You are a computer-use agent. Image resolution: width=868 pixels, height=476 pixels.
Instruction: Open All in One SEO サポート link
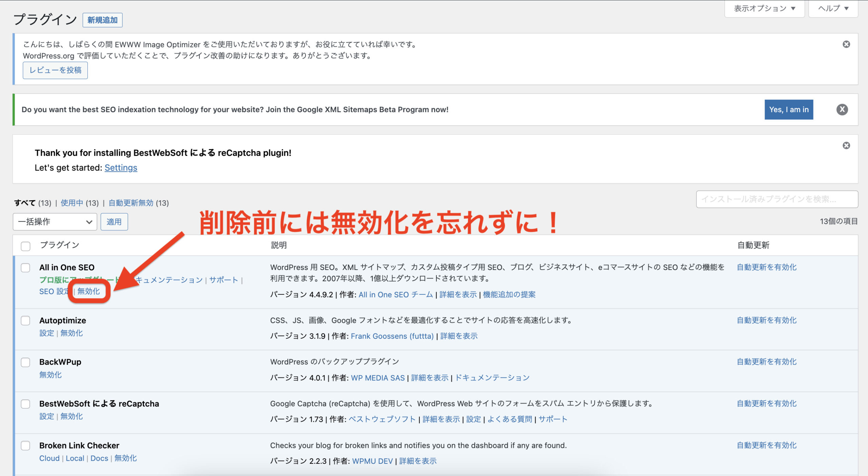click(223, 280)
